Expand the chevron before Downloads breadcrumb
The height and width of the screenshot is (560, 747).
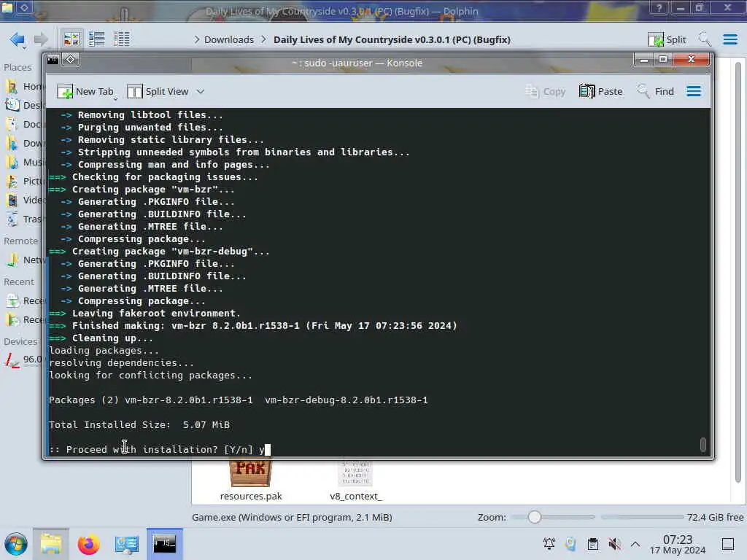click(x=197, y=39)
